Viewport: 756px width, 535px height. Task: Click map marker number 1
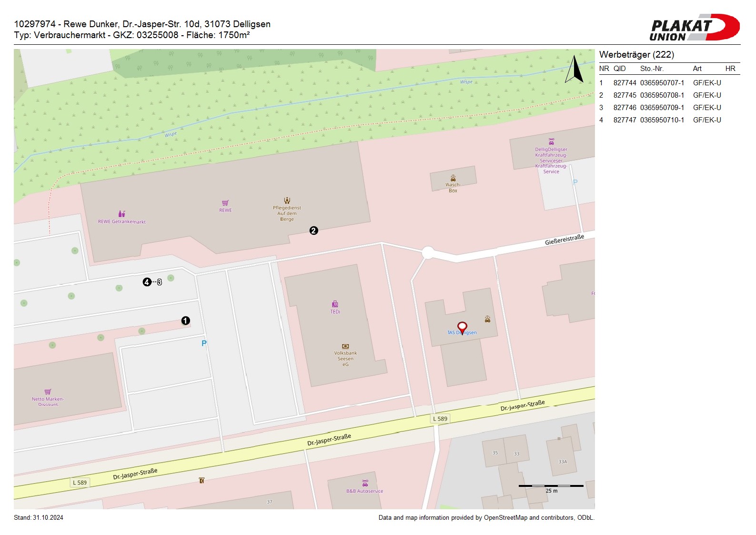pos(186,321)
